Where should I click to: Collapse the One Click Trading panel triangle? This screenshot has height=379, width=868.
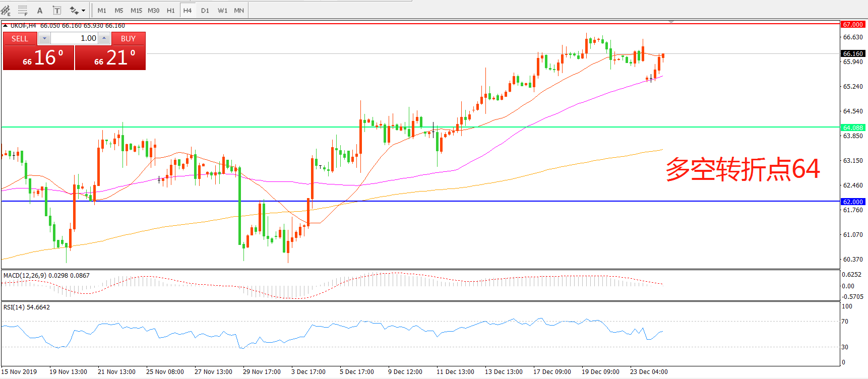pyautogui.click(x=5, y=25)
